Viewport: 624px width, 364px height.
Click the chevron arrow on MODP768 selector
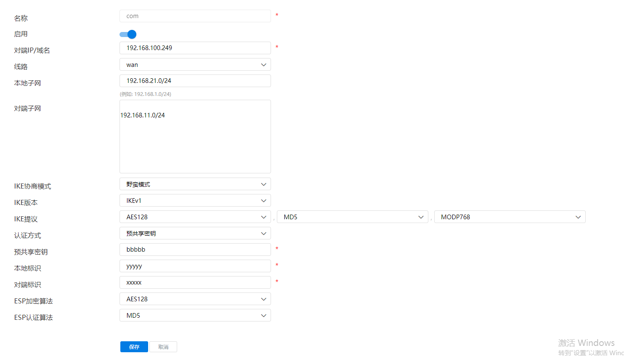578,217
